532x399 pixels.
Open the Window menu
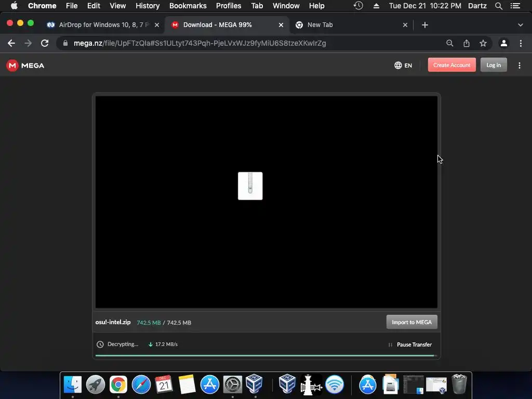[x=286, y=6]
